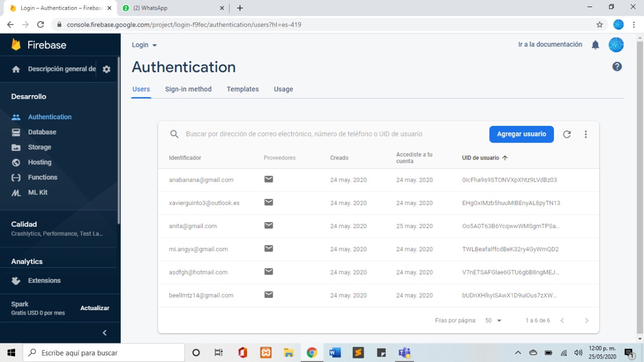644x362 pixels.
Task: Expand the Calidad section
Action: point(57,228)
